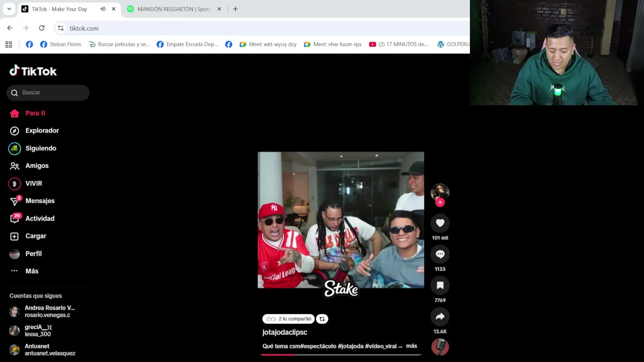Viewport: 644px width, 362px height.
Task: Reload the page
Action: tap(42, 28)
